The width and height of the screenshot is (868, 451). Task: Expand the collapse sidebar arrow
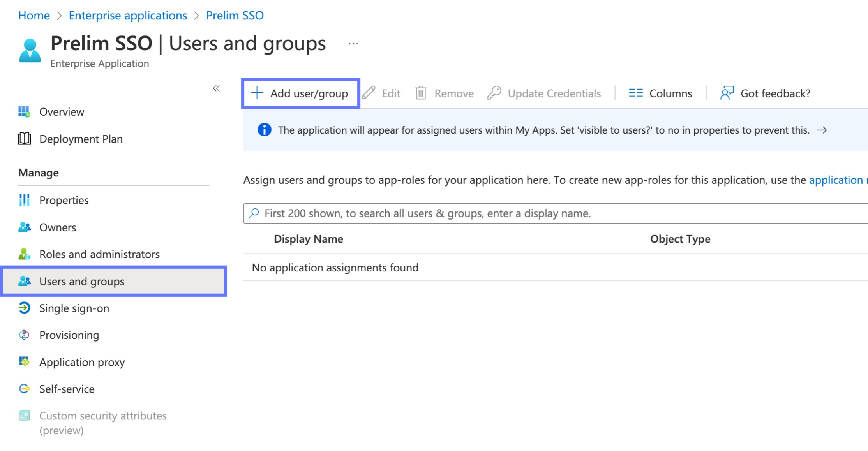click(x=217, y=88)
